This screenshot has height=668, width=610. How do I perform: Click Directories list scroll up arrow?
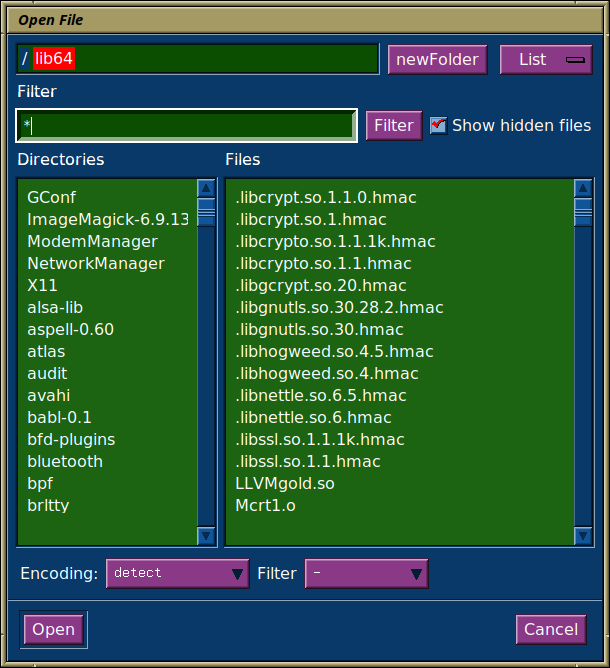pos(206,188)
